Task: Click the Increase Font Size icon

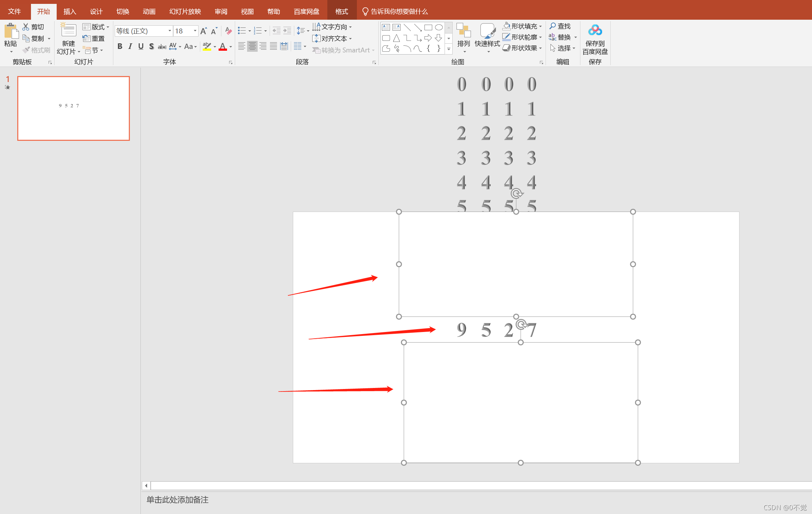Action: pyautogui.click(x=204, y=31)
